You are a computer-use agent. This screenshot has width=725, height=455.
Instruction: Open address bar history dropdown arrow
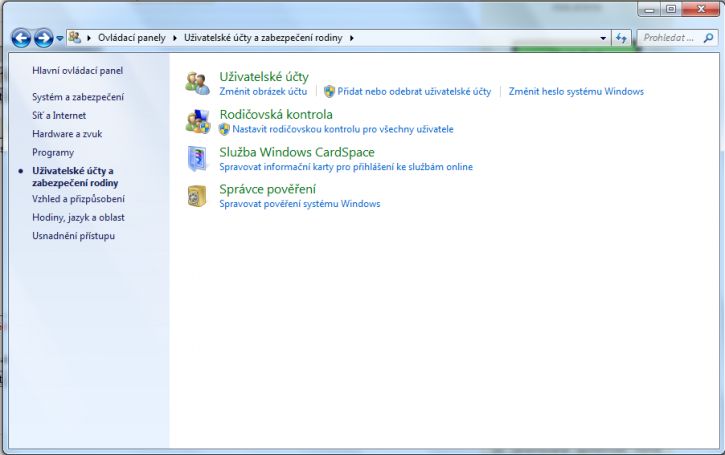[x=603, y=38]
